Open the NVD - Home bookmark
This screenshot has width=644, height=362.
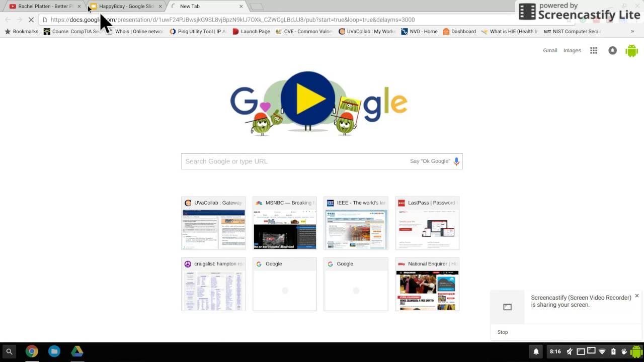419,31
